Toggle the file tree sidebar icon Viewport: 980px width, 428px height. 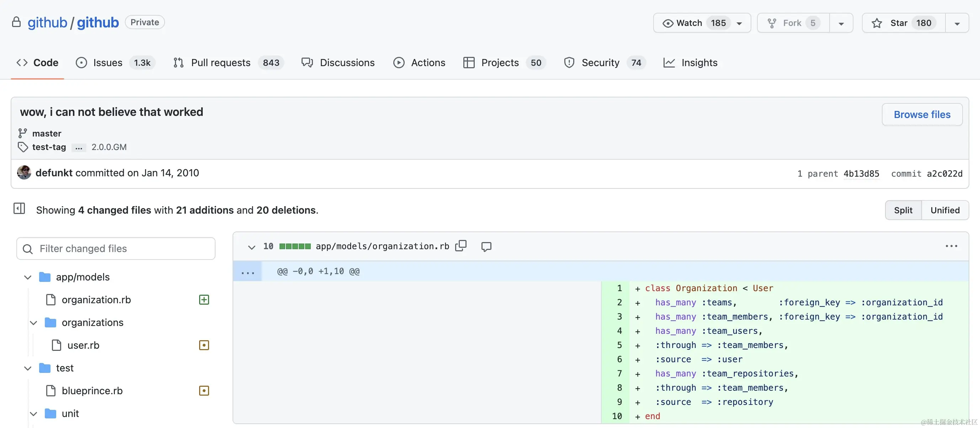click(x=19, y=208)
